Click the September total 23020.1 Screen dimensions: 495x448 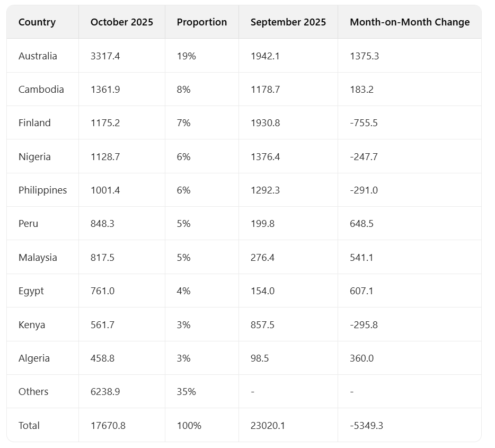point(268,425)
